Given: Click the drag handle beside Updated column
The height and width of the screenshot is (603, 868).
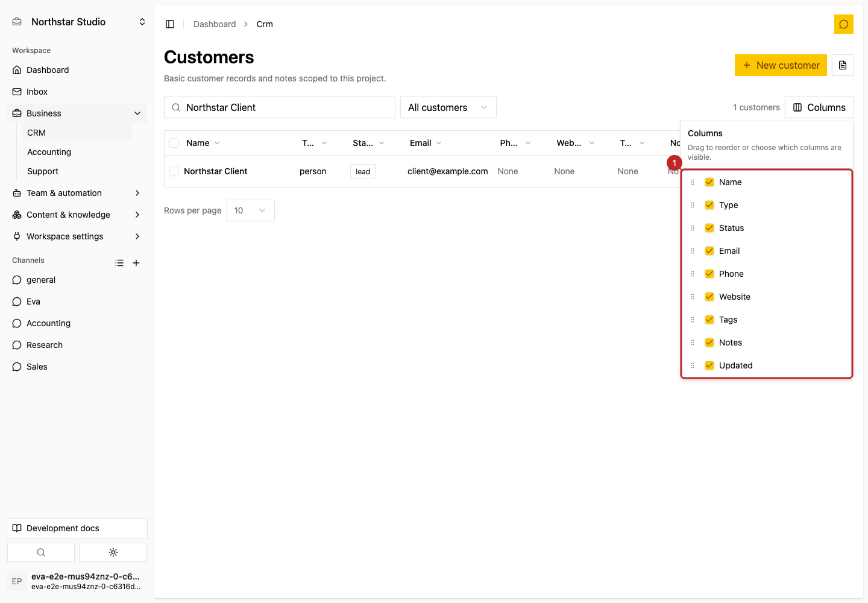Looking at the screenshot, I should coord(693,365).
